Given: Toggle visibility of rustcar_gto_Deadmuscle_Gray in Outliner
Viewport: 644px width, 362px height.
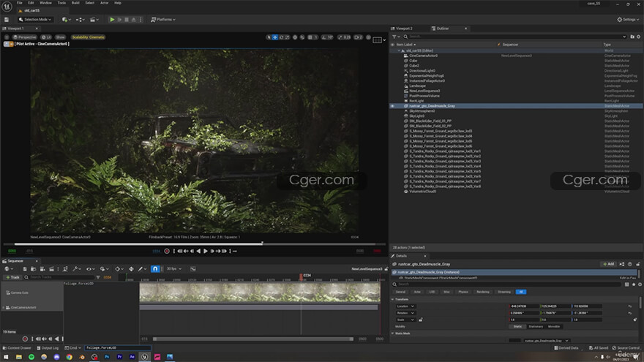Looking at the screenshot, I should (392, 106).
